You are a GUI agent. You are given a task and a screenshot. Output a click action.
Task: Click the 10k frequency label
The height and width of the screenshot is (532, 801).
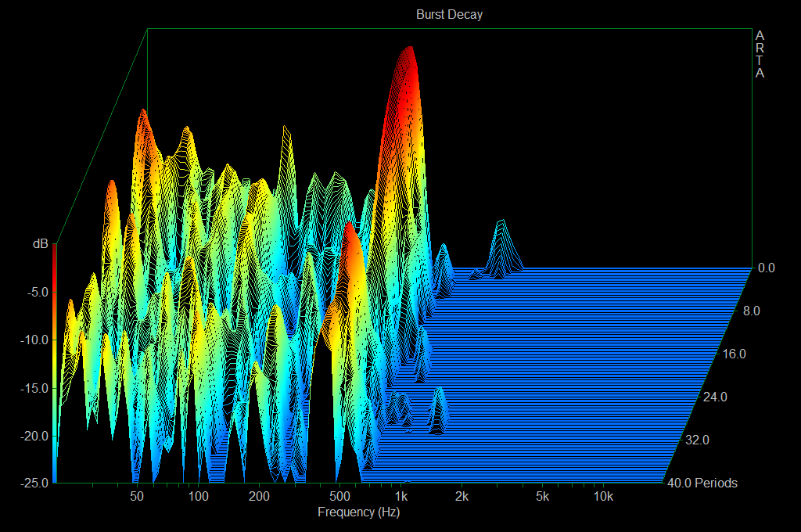603,496
